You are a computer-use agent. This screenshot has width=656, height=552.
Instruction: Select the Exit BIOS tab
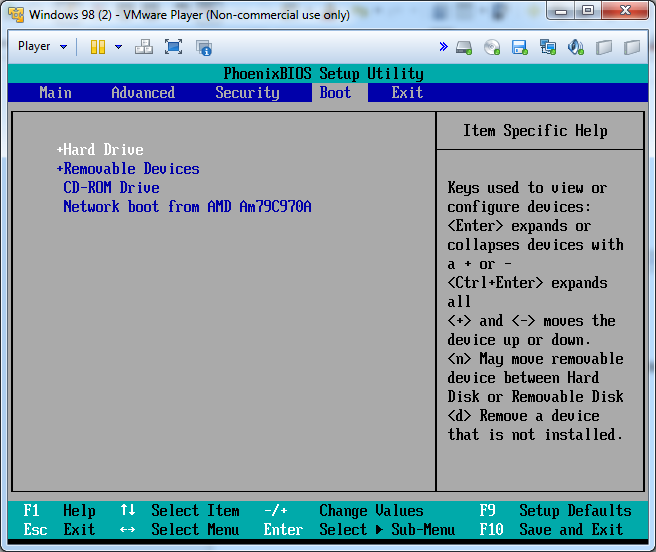407,93
